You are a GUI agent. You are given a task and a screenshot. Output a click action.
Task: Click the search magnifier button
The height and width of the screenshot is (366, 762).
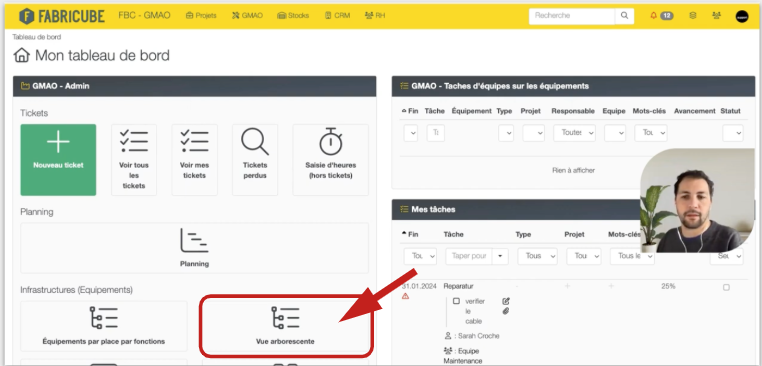tap(624, 16)
